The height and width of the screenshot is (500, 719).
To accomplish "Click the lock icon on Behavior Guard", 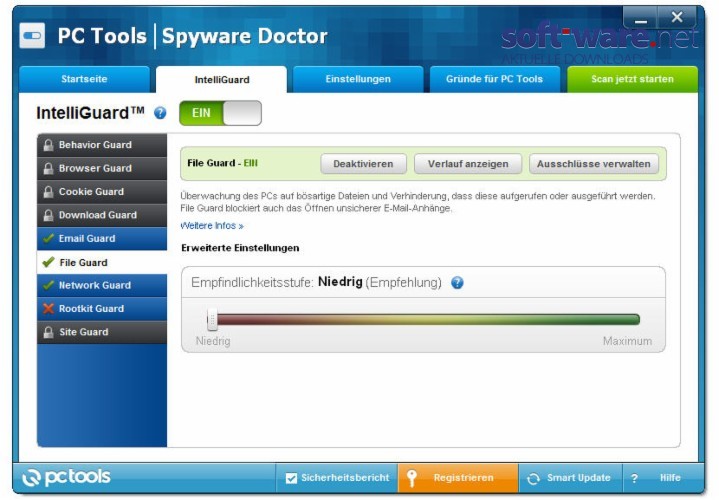I will pos(48,145).
